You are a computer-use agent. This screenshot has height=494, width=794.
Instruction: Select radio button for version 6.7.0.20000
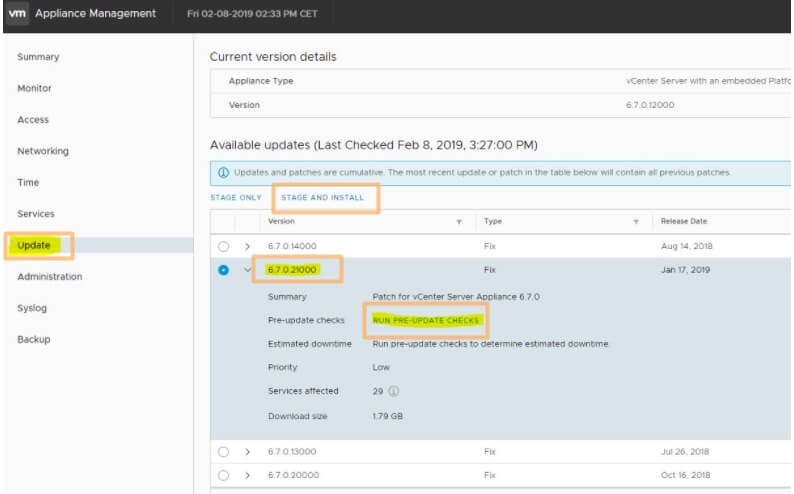[223, 475]
